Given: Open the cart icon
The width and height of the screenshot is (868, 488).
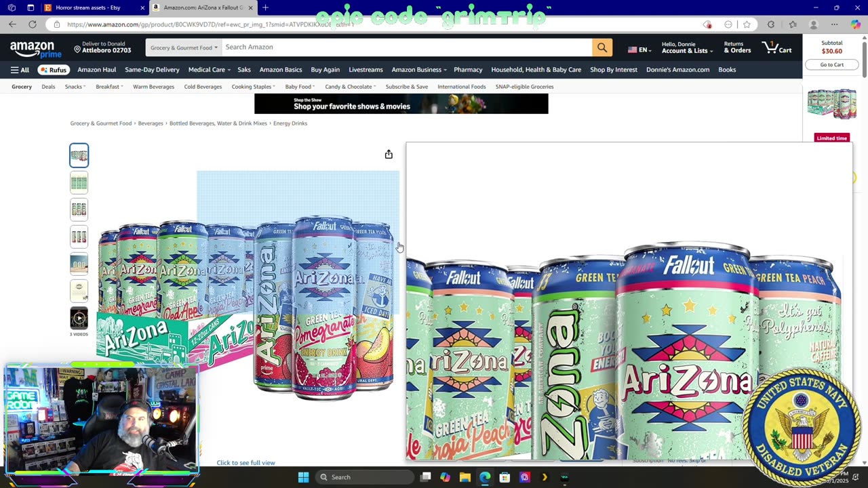Looking at the screenshot, I should (x=776, y=47).
